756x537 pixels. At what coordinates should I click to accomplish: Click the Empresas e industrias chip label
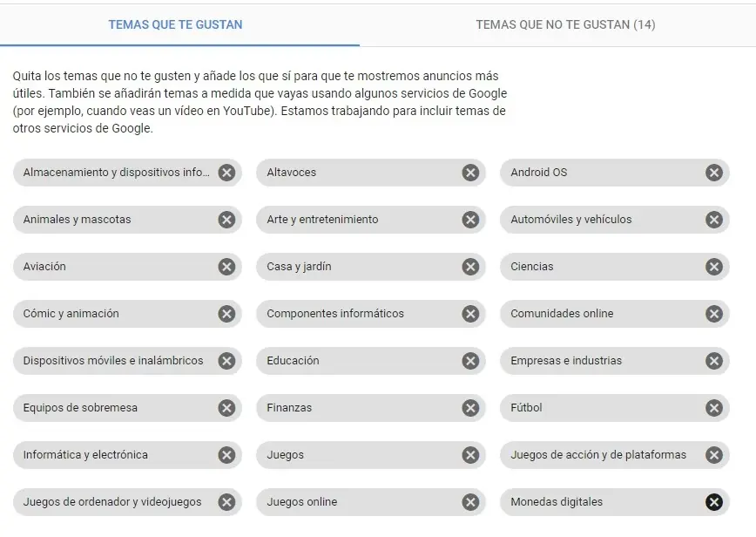pyautogui.click(x=566, y=361)
